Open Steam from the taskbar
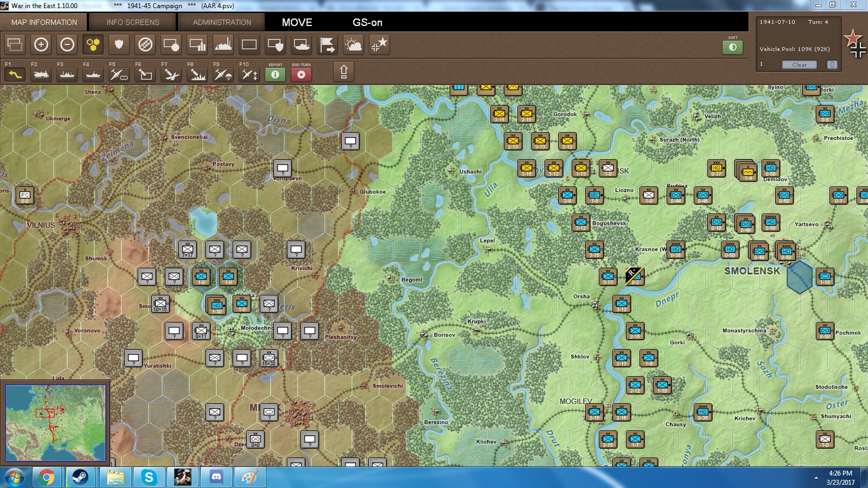Image resolution: width=868 pixels, height=488 pixels. 80,478
